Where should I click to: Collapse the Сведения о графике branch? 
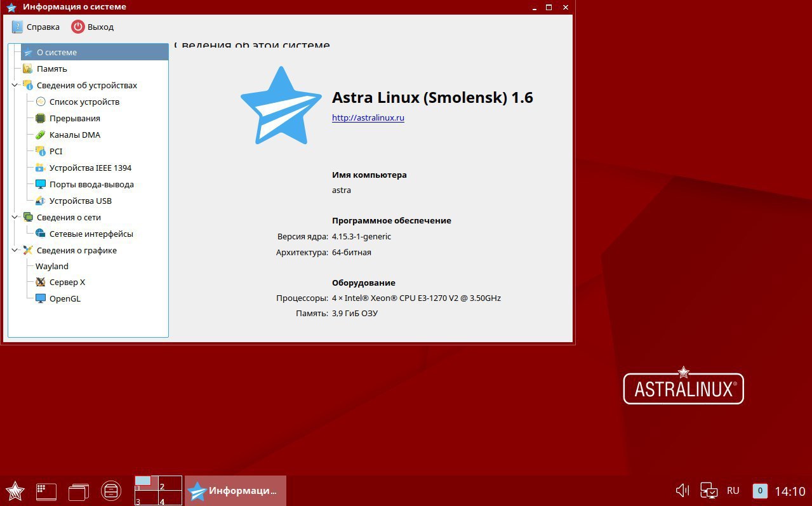point(15,251)
